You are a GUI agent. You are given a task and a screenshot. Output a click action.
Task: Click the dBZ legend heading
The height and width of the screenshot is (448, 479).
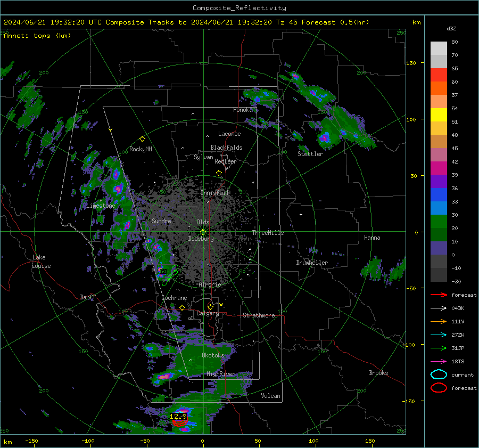click(x=451, y=28)
